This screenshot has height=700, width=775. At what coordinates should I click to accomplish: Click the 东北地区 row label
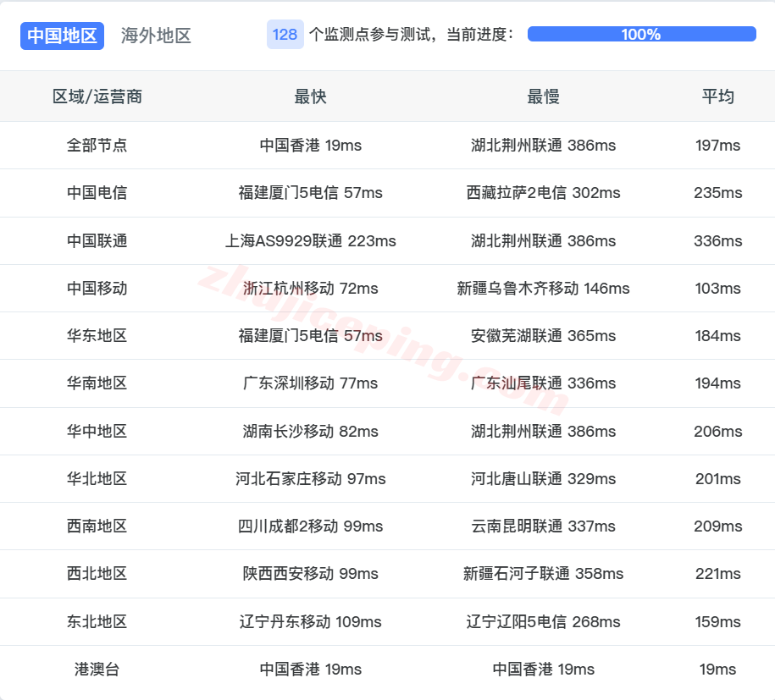(x=97, y=622)
